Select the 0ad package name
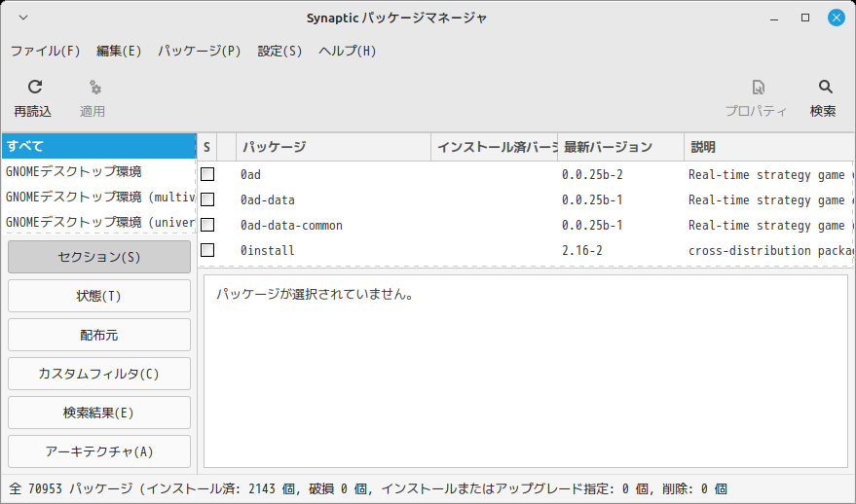The image size is (856, 504). 250,174
